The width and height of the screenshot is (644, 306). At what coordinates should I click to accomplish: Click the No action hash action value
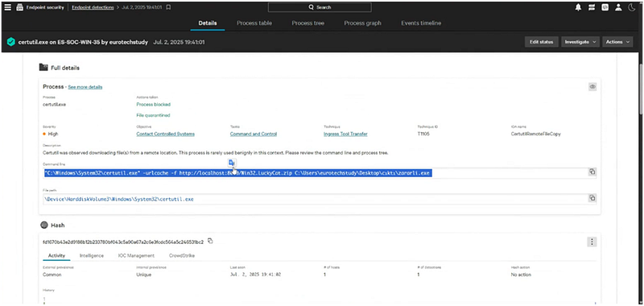pyautogui.click(x=521, y=275)
